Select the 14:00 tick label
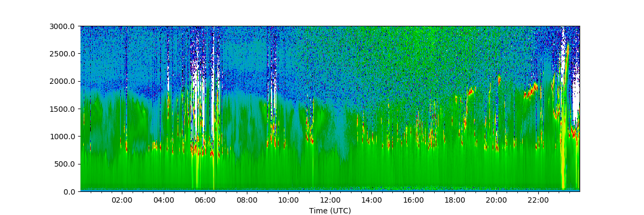 (x=371, y=200)
